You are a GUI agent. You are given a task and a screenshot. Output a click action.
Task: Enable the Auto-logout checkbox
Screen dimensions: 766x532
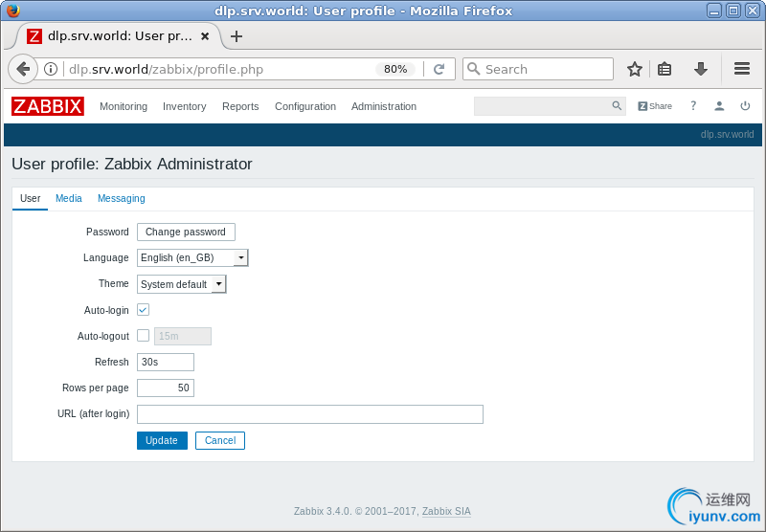[143, 336]
